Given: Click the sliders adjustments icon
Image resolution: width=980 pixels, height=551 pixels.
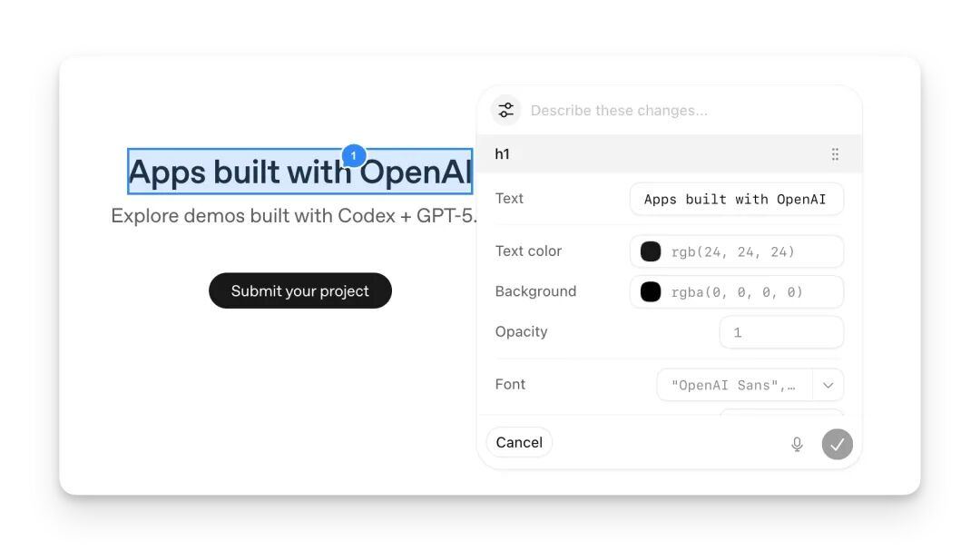Looking at the screenshot, I should (x=505, y=110).
